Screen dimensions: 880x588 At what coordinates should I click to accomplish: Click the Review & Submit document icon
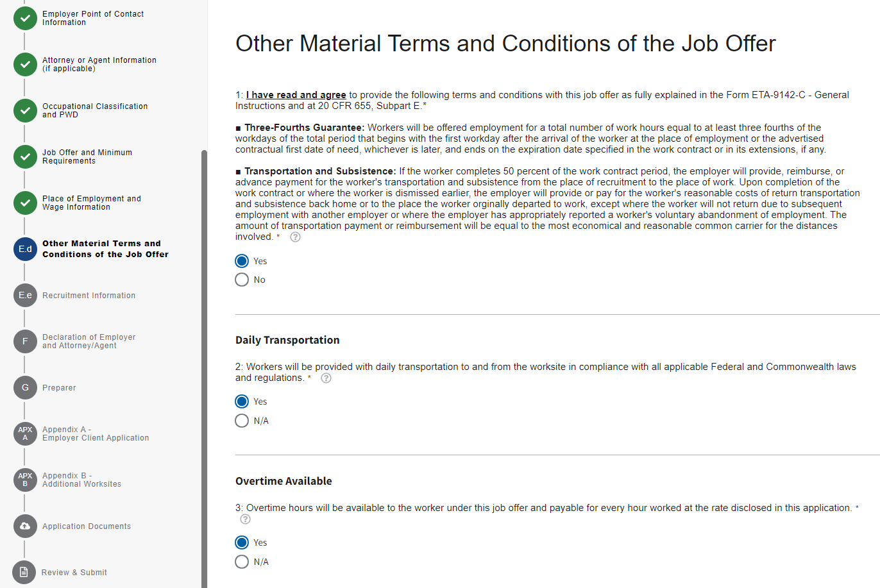pyautogui.click(x=24, y=572)
